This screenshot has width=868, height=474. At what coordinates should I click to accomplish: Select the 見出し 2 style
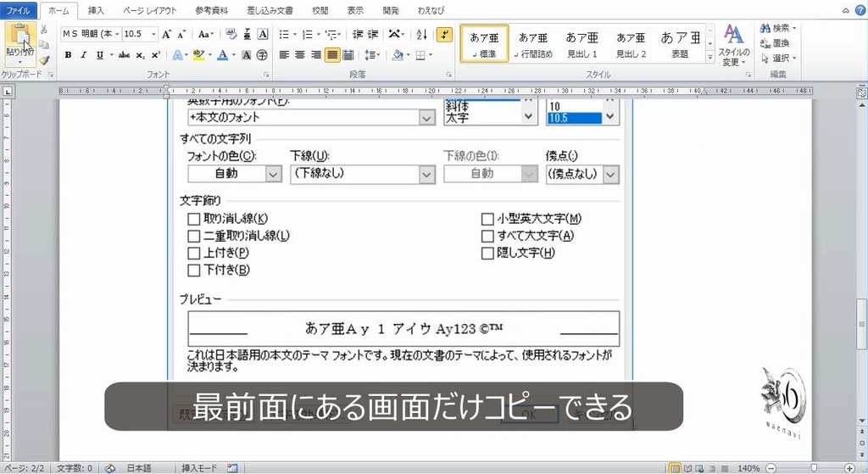coord(631,44)
